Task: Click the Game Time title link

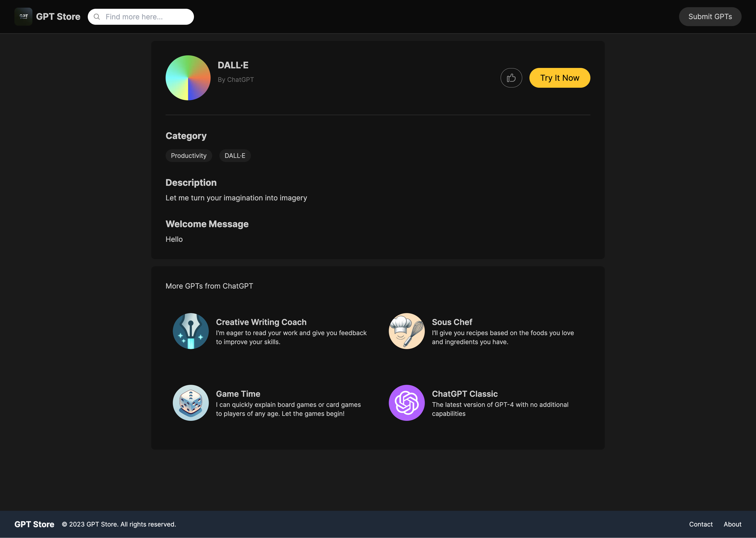Action: pyautogui.click(x=238, y=394)
